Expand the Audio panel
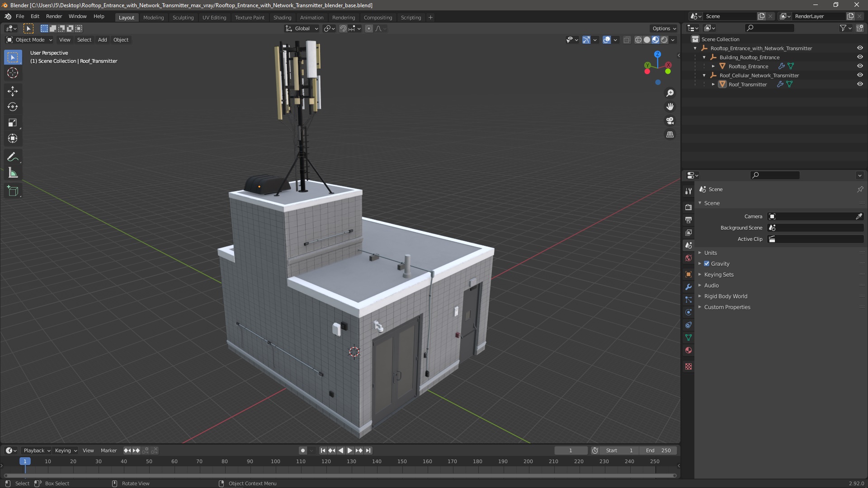The height and width of the screenshot is (488, 868). click(x=711, y=286)
